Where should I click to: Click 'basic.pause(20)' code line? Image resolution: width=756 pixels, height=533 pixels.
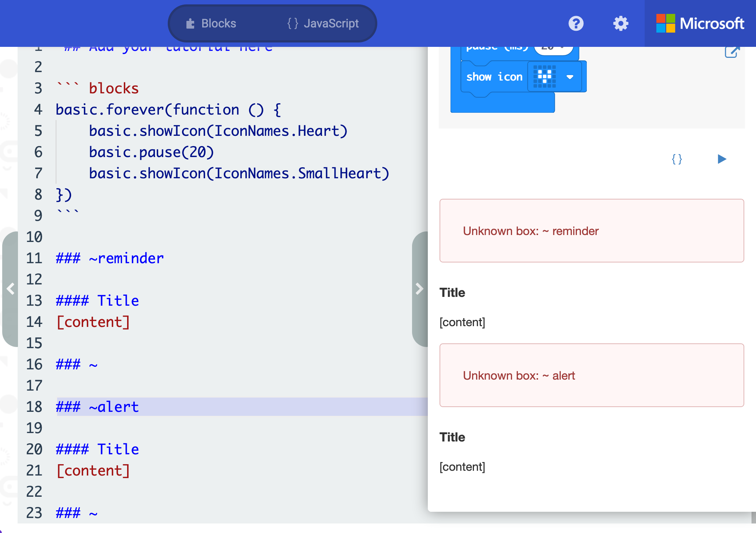point(151,152)
